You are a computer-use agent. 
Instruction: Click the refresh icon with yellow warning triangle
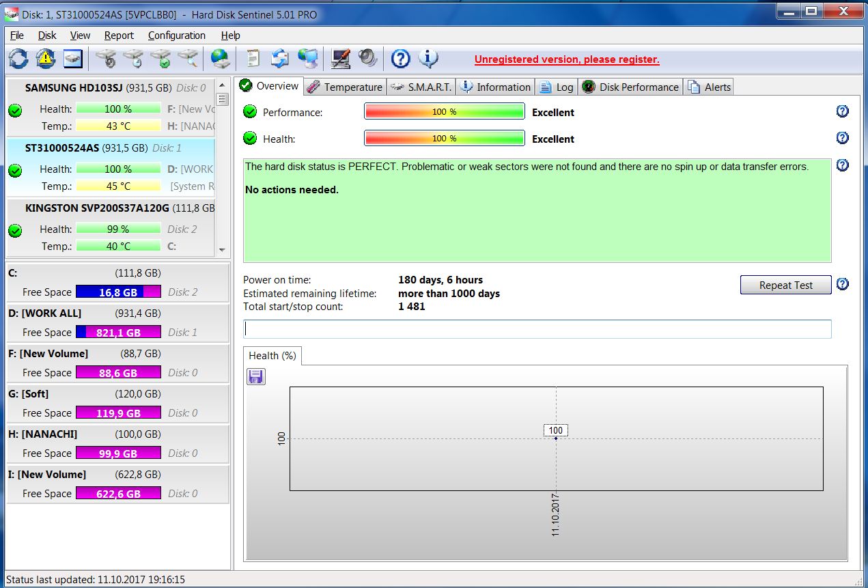[46, 59]
